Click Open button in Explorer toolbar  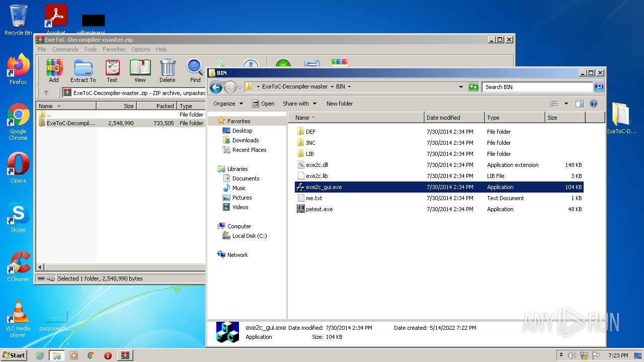pyautogui.click(x=263, y=104)
